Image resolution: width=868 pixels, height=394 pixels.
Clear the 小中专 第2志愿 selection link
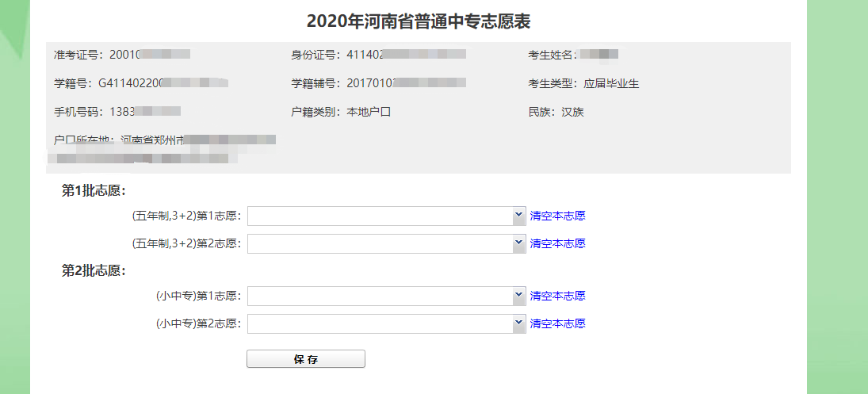557,323
